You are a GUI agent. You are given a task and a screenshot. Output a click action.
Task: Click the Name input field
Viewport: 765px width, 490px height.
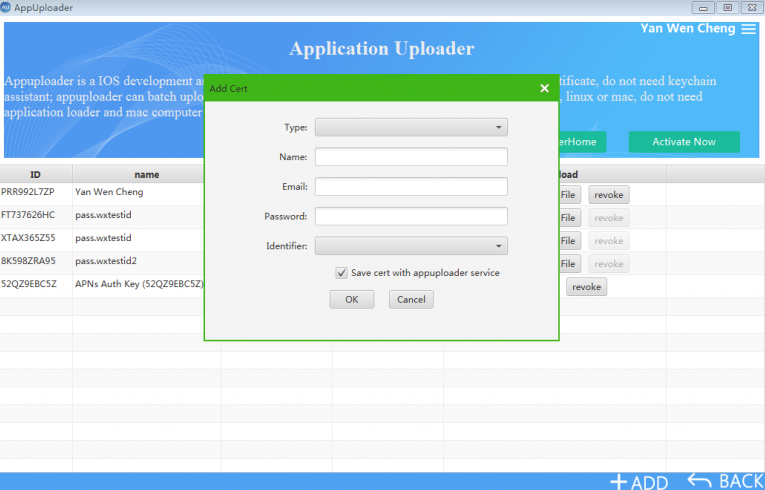tap(411, 157)
